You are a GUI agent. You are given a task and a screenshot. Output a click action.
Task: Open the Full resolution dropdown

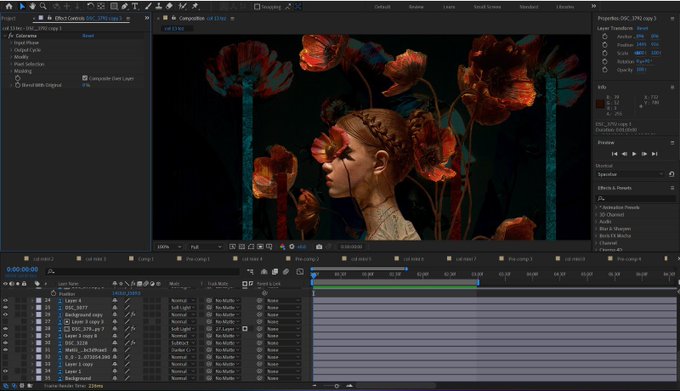(206, 247)
